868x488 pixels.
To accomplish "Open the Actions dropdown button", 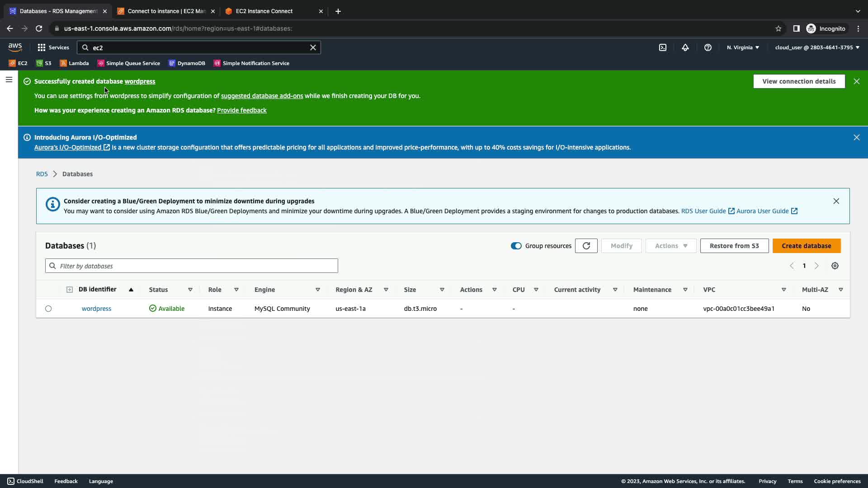I will click(671, 246).
